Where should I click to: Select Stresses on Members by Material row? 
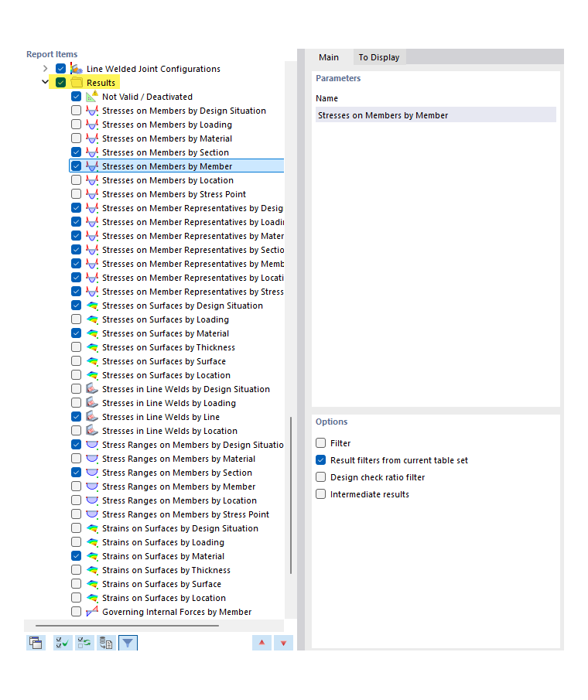167,138
